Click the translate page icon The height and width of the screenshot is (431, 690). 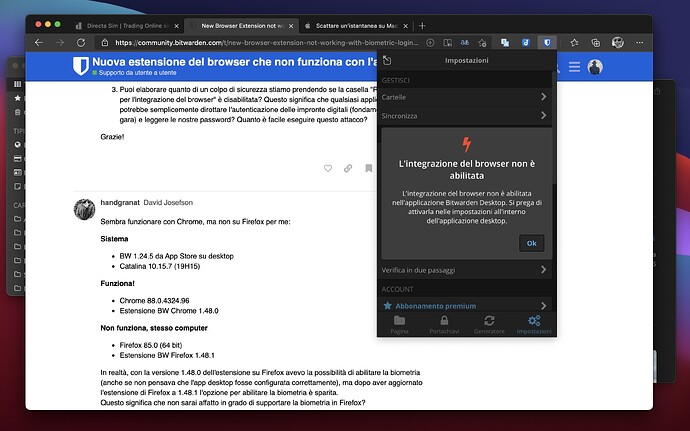(465, 43)
